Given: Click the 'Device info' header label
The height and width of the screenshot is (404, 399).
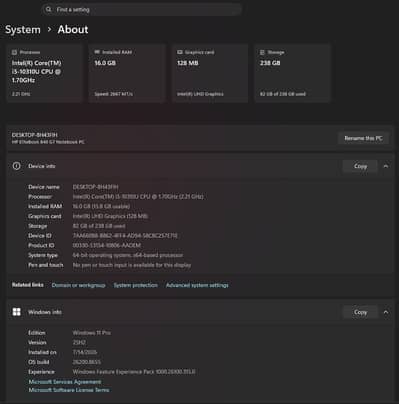Looking at the screenshot, I should point(42,166).
